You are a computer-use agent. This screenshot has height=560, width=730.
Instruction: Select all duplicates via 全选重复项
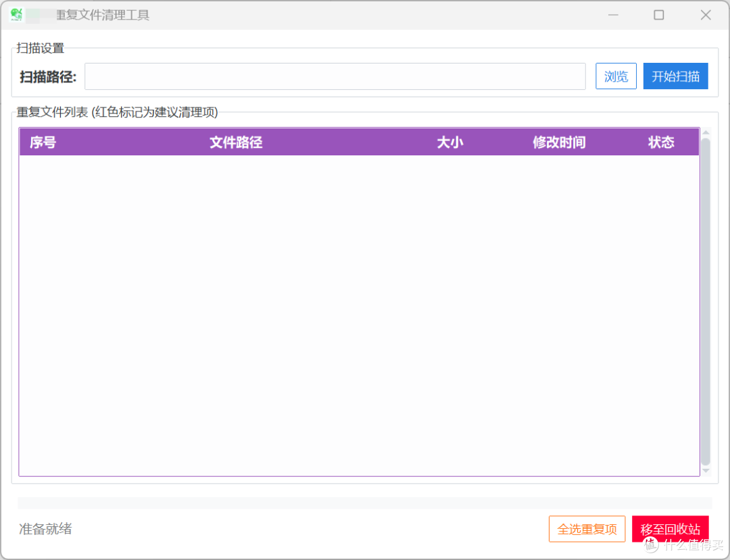coord(587,529)
